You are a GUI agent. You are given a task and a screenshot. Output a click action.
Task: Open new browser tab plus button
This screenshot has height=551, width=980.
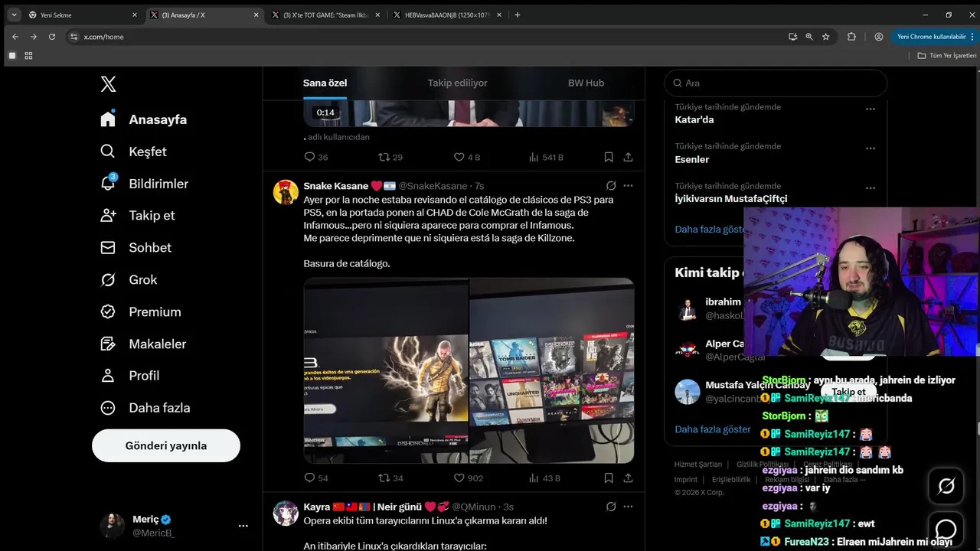[518, 15]
